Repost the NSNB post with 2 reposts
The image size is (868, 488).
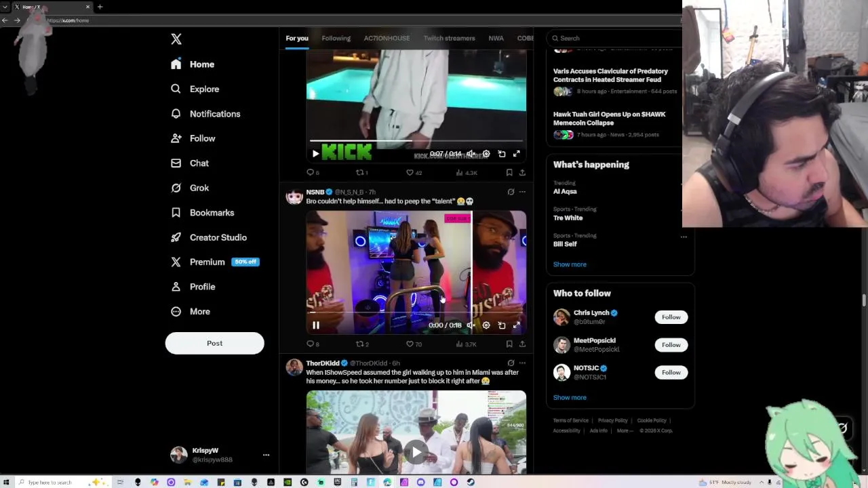click(362, 344)
